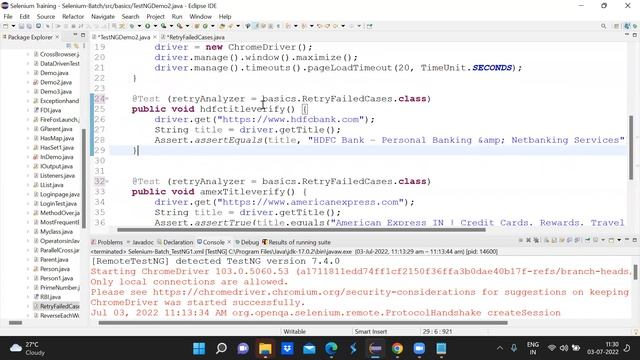Open the Source menu

tap(46, 16)
